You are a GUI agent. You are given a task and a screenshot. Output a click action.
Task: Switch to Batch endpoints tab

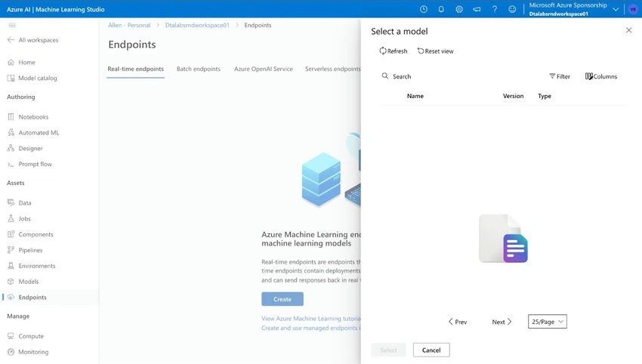point(198,69)
